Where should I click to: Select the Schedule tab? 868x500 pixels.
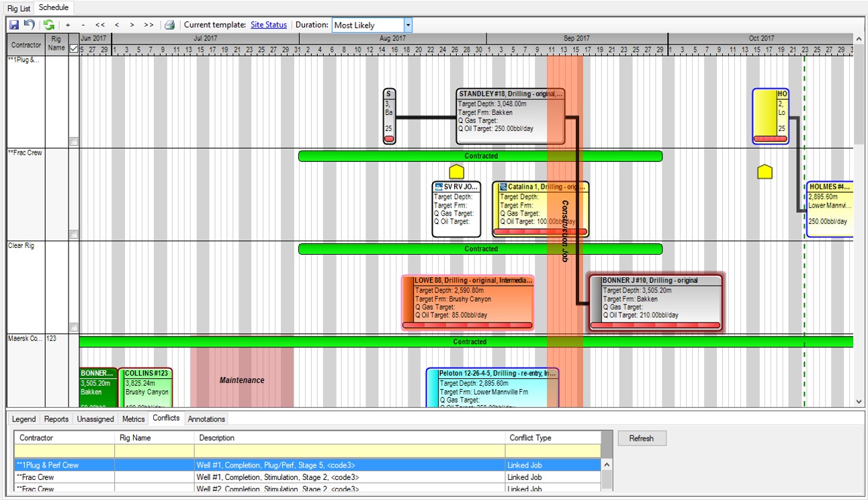54,7
